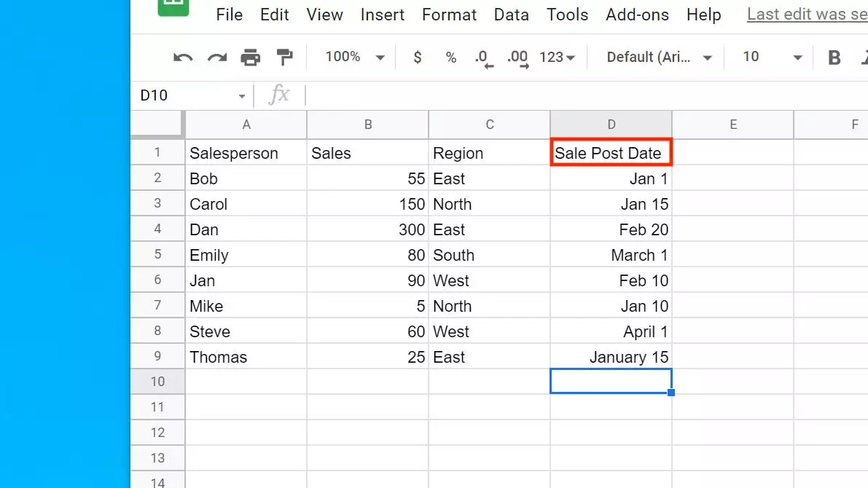Apply percent format icon
The width and height of the screenshot is (868, 488).
[451, 58]
